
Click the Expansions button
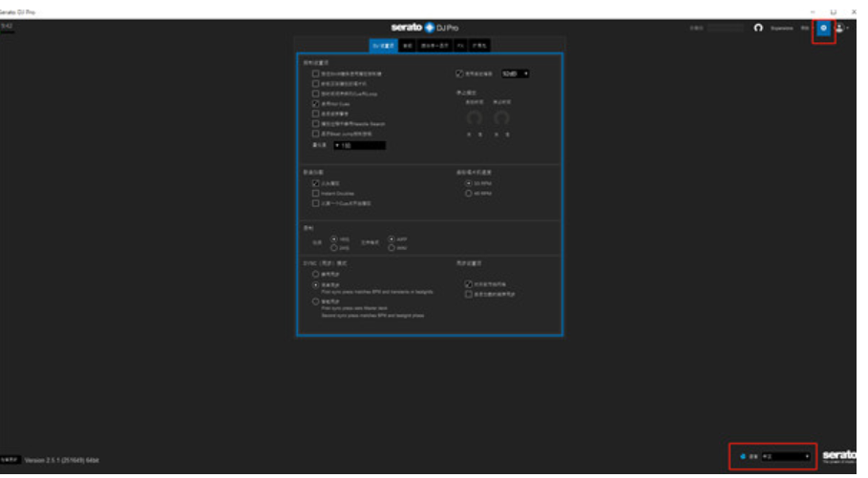[x=782, y=29]
